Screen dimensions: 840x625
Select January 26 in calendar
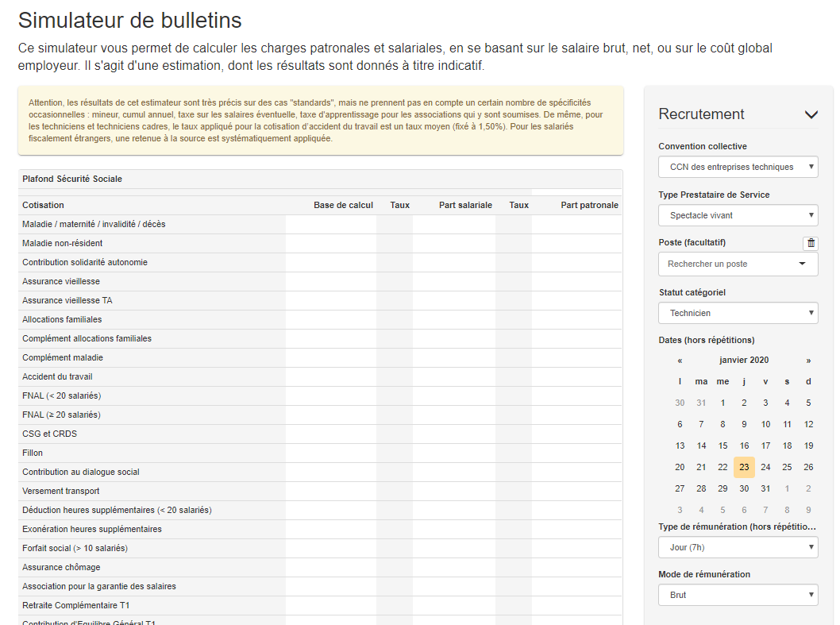[808, 467]
